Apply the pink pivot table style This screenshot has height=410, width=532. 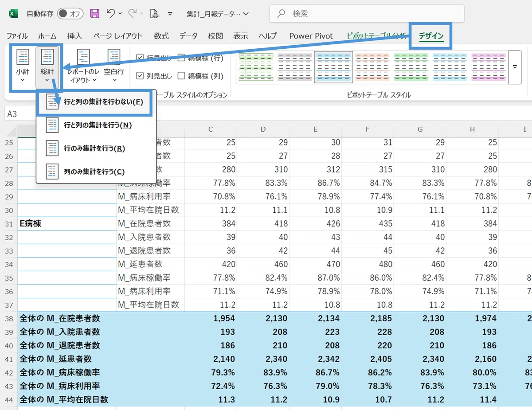tap(489, 67)
